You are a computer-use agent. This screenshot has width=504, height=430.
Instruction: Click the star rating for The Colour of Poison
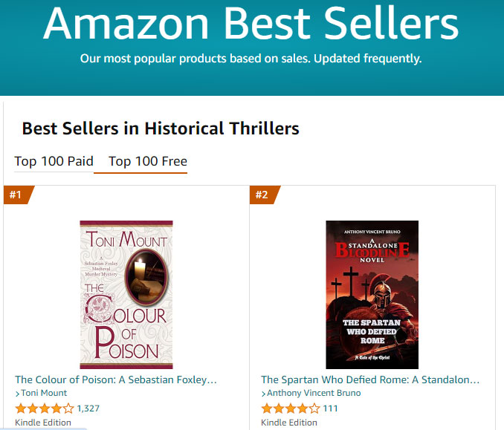coord(45,408)
